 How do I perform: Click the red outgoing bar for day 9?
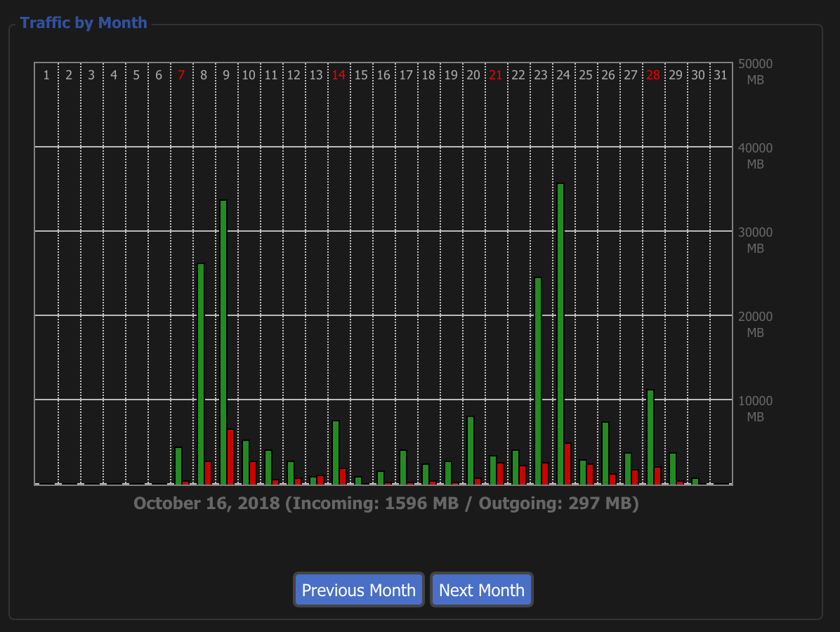coord(230,456)
